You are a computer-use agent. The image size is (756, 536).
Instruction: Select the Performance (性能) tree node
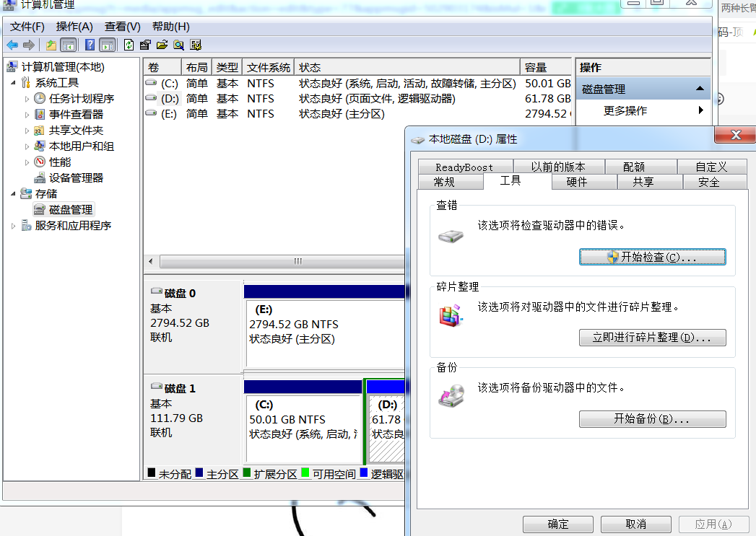coord(60,162)
